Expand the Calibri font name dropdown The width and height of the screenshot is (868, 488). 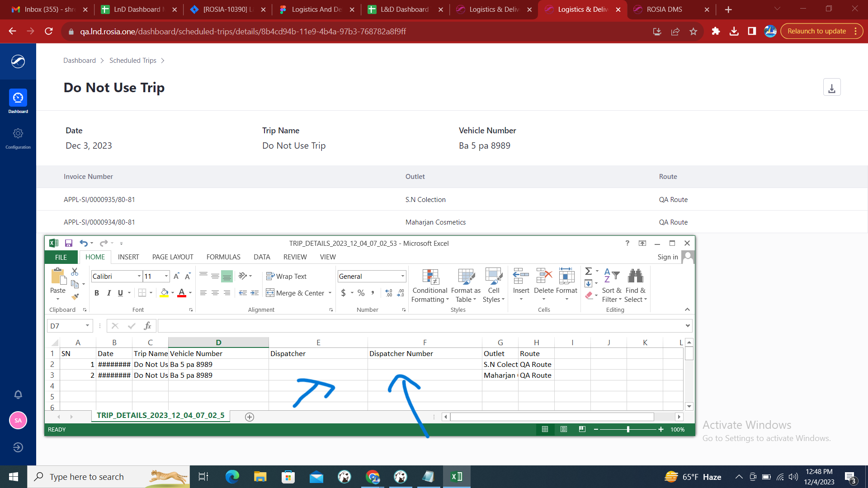tap(139, 276)
